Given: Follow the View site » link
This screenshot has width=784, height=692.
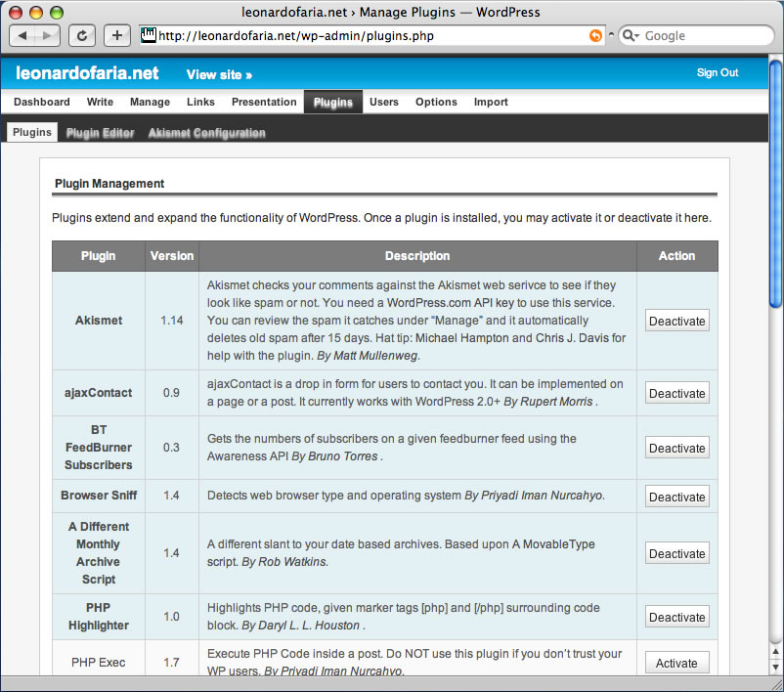Looking at the screenshot, I should tap(219, 75).
